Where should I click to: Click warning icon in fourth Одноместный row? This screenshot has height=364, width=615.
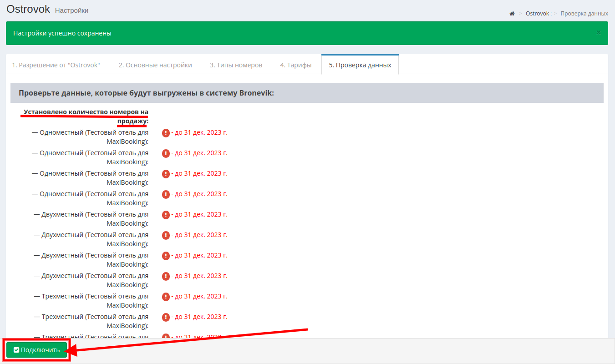[x=166, y=194]
